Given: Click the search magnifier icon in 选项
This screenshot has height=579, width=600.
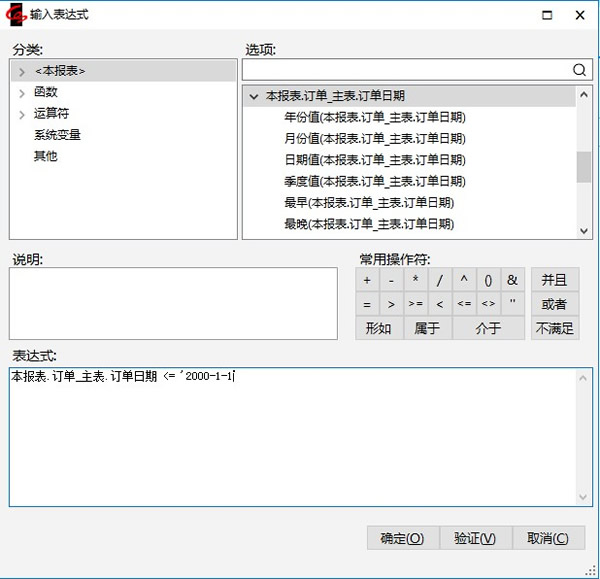Looking at the screenshot, I should (x=579, y=70).
